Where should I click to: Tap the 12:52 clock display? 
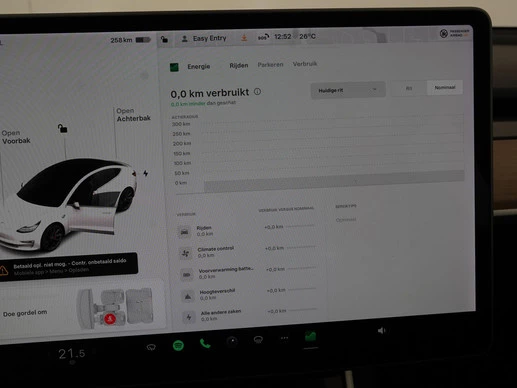pos(282,37)
